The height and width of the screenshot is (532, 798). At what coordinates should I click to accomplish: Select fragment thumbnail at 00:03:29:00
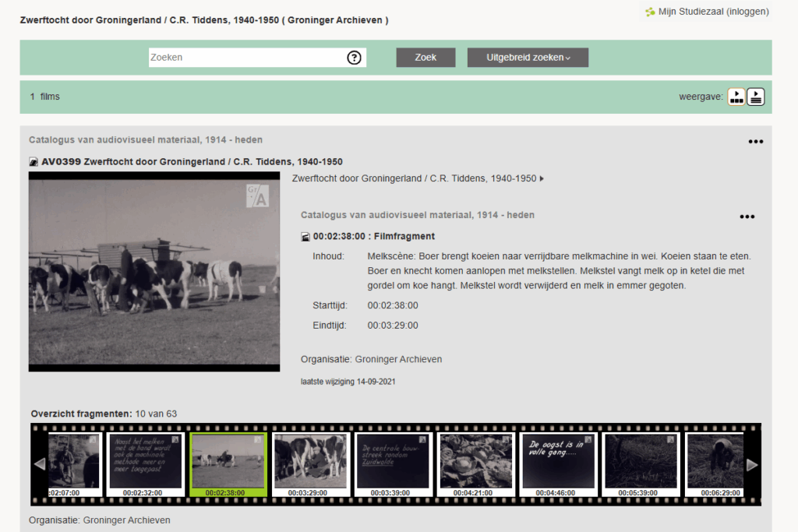pos(310,463)
